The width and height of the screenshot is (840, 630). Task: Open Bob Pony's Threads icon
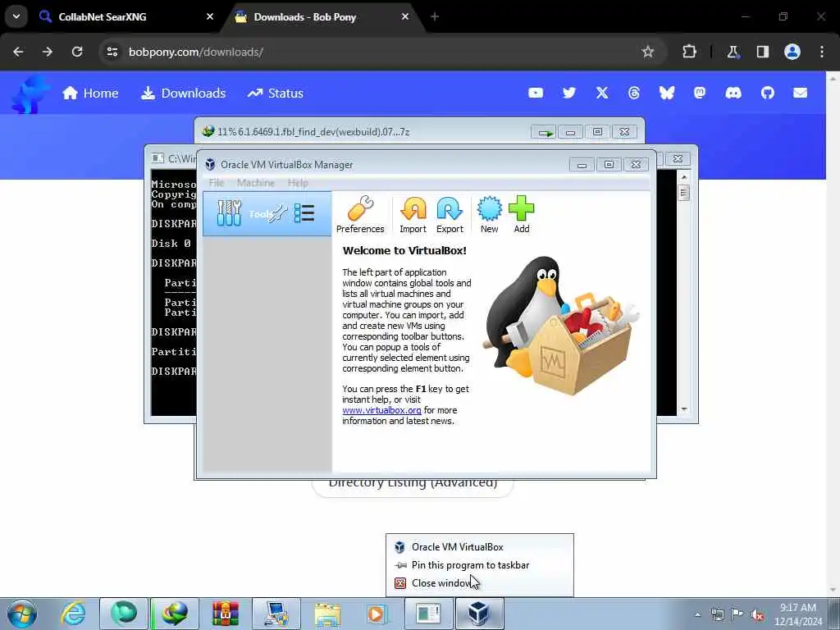point(634,94)
